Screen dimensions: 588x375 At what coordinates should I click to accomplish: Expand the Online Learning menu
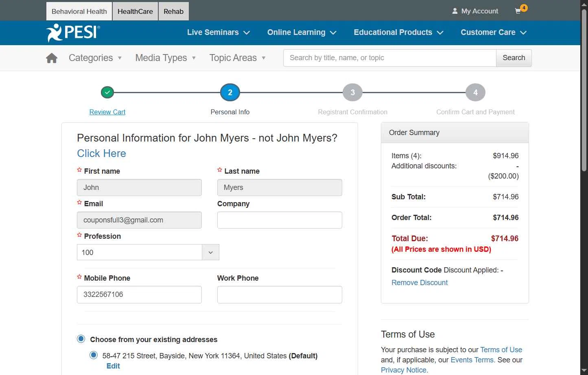(302, 33)
